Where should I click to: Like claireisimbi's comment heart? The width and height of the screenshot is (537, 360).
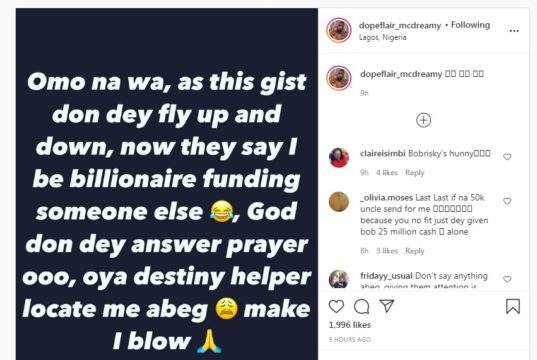click(x=507, y=157)
